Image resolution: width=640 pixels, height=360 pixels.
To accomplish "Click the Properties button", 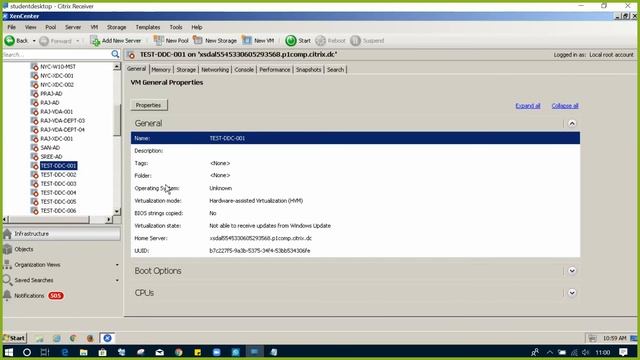I will pos(149,105).
